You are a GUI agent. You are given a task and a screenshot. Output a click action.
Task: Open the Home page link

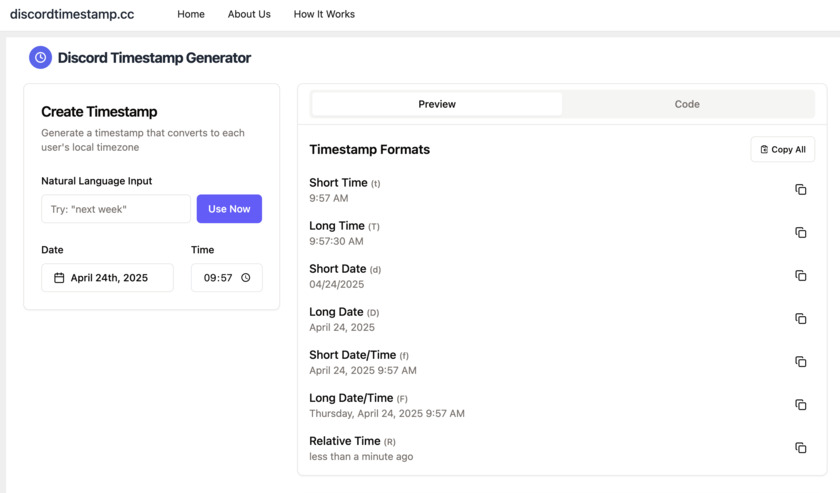[x=191, y=14]
